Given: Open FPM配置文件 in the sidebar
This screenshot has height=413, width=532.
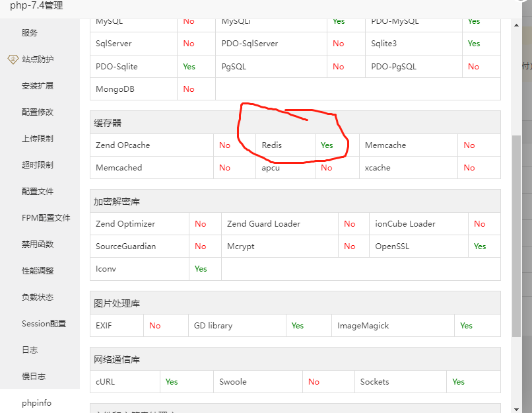Looking at the screenshot, I should tap(46, 218).
